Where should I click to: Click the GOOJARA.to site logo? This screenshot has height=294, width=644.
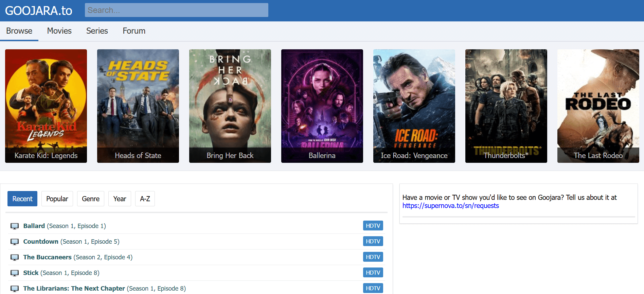[x=39, y=11]
